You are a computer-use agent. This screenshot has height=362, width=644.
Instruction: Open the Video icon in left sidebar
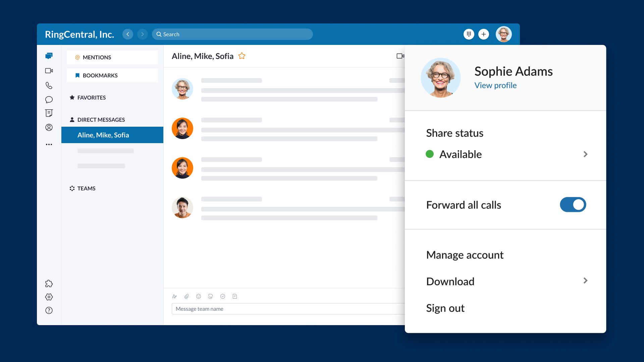click(x=49, y=71)
